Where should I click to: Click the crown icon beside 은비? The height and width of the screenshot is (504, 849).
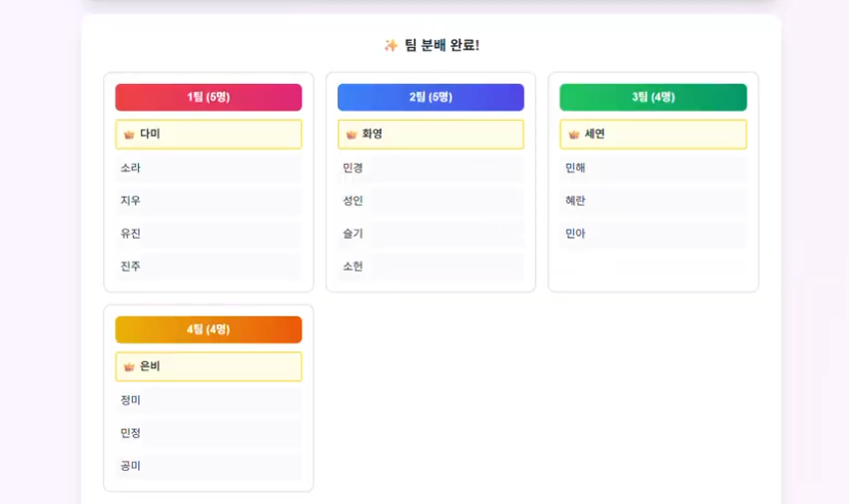point(129,367)
